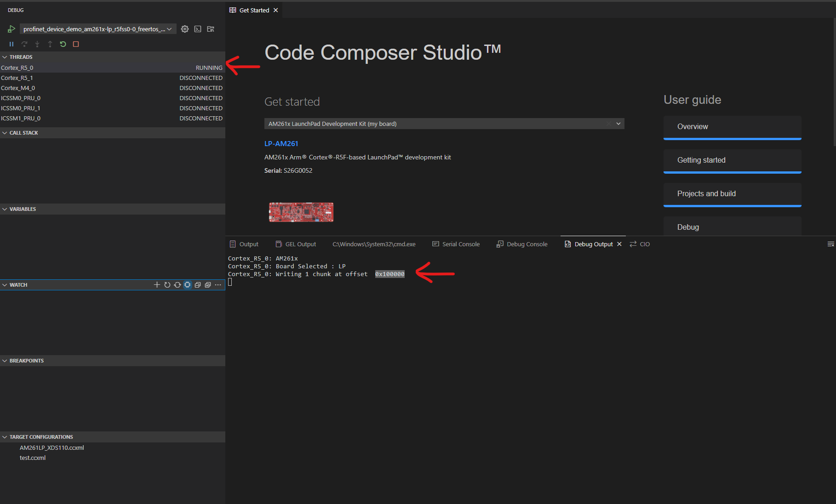Remove all watch expressions

208,285
